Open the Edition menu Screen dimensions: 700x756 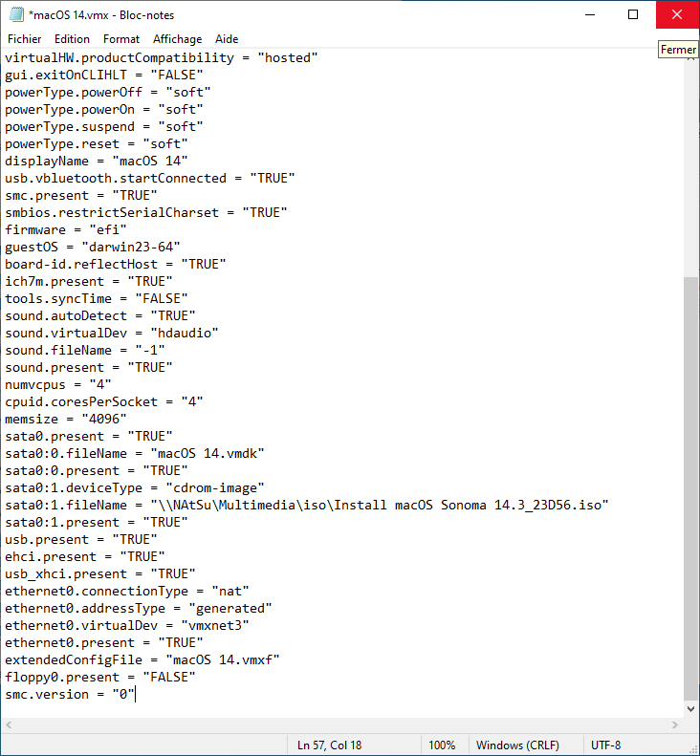point(72,39)
